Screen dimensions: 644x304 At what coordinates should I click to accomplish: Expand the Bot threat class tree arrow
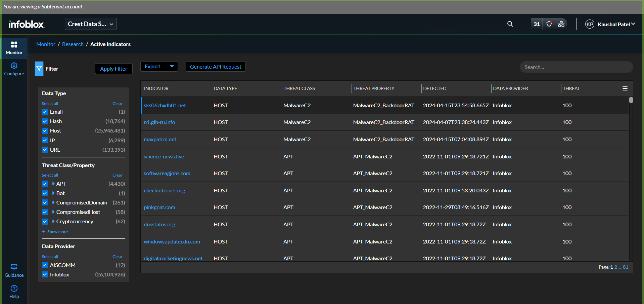click(53, 193)
